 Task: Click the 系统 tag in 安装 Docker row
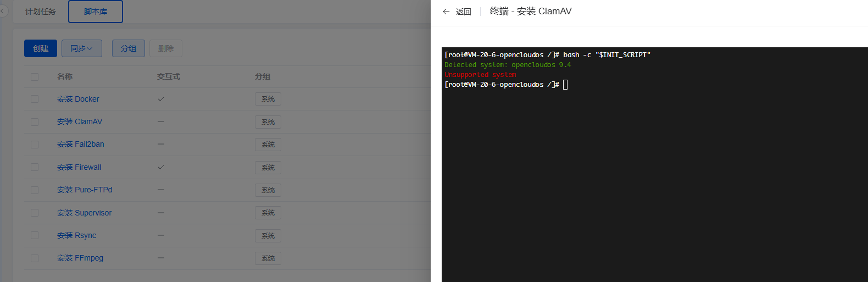click(x=268, y=99)
